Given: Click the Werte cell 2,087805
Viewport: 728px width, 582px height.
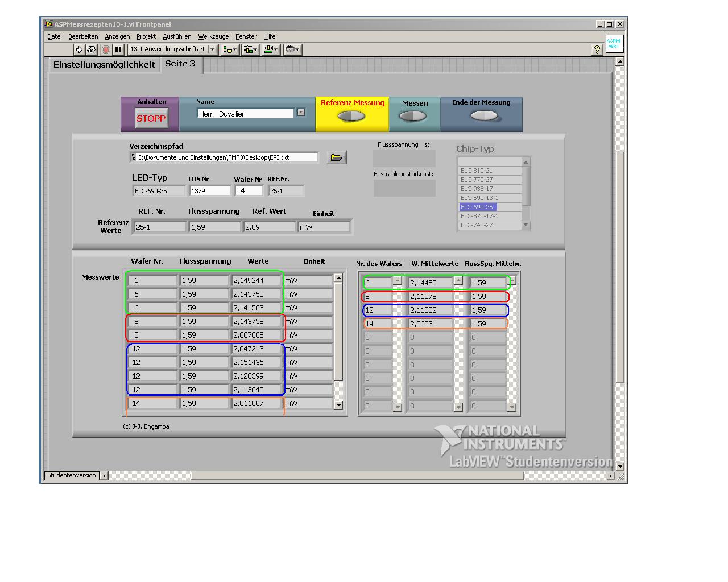Looking at the screenshot, I should coord(257,335).
